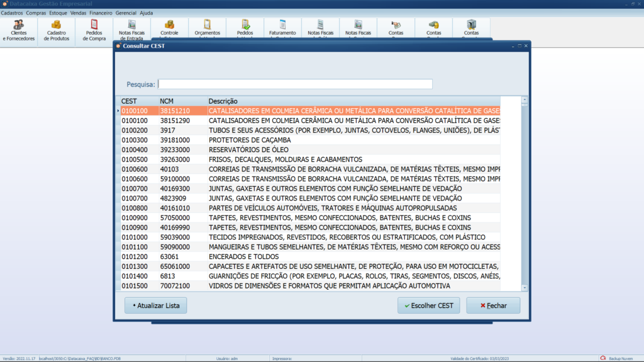Click the Backup Nuvem cloud icon

602,358
